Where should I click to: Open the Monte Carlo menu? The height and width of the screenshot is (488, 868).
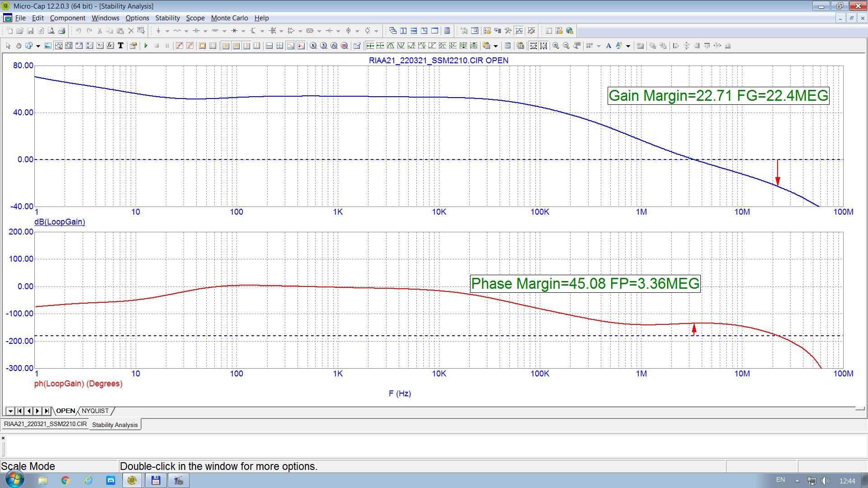pyautogui.click(x=229, y=18)
